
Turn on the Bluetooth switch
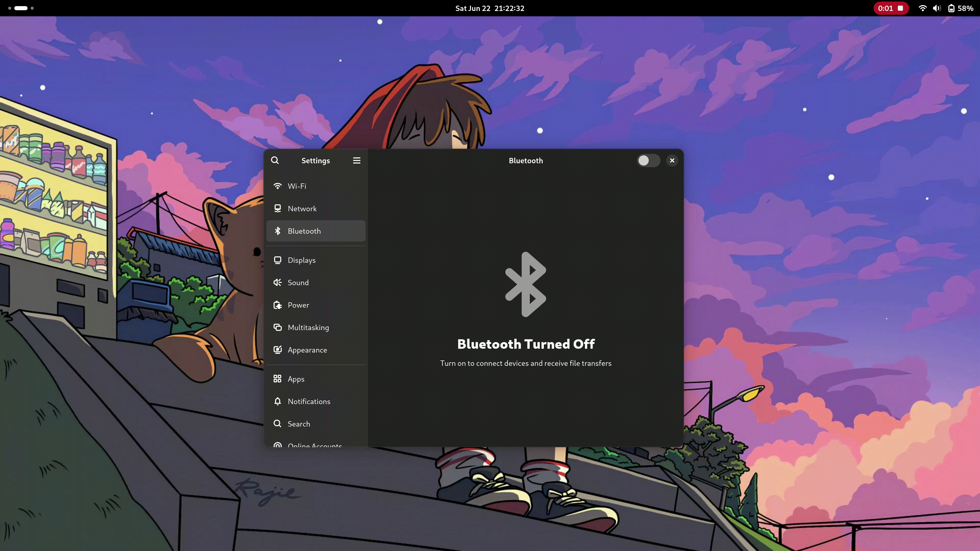pos(648,160)
